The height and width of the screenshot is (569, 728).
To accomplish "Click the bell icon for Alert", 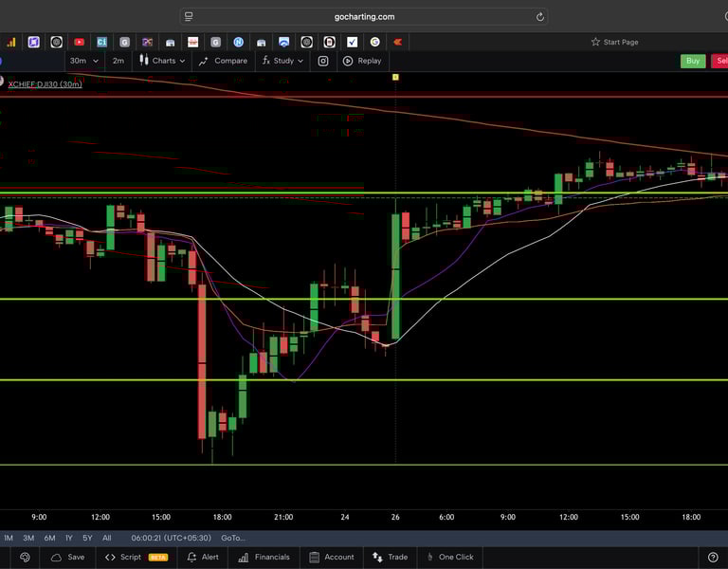I will [x=191, y=557].
